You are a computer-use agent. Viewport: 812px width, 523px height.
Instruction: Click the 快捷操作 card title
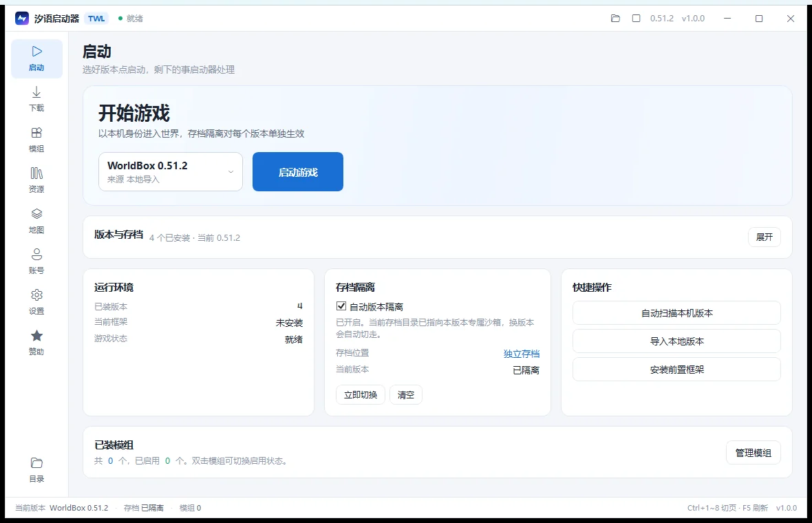592,288
